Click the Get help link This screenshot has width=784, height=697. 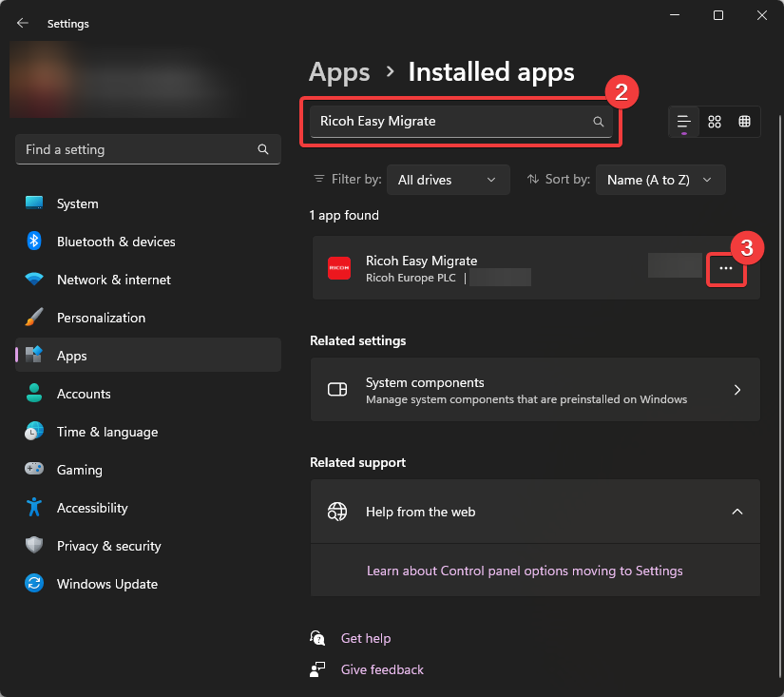[x=365, y=638]
